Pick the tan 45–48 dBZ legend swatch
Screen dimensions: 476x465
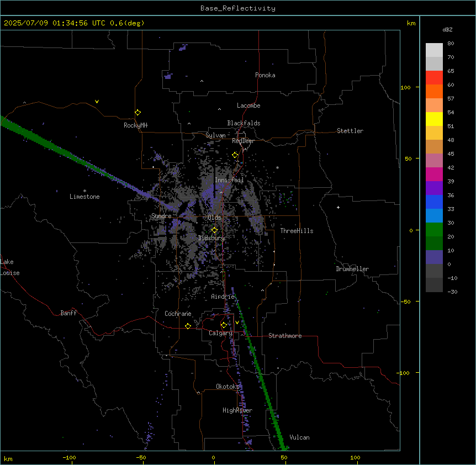pyautogui.click(x=434, y=146)
